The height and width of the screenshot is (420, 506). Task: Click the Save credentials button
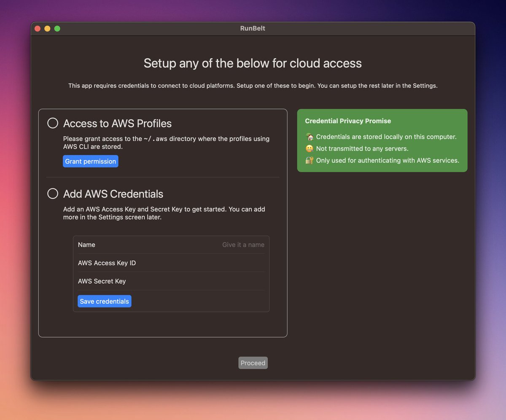click(x=105, y=302)
